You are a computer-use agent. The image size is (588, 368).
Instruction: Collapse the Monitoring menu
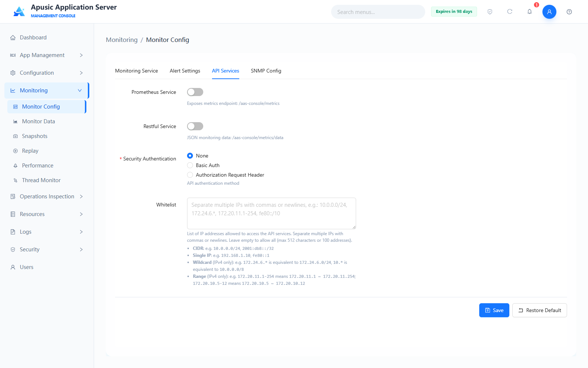[47, 91]
